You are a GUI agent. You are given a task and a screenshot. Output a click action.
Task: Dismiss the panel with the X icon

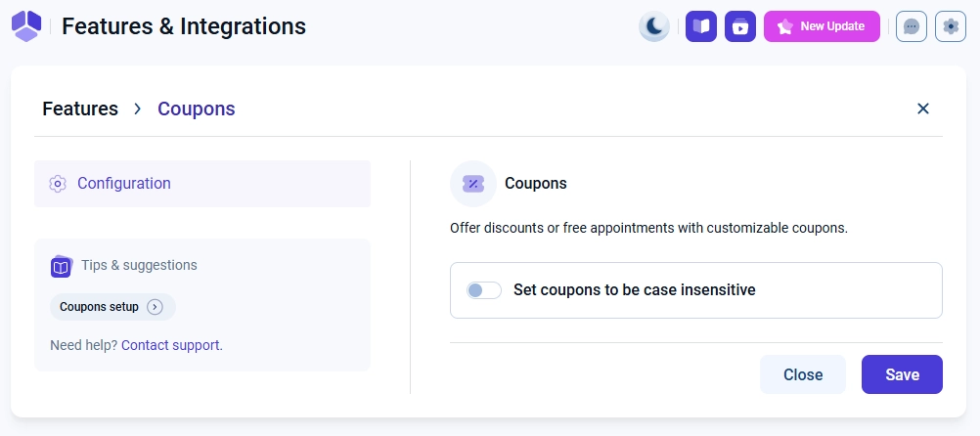[x=922, y=109]
